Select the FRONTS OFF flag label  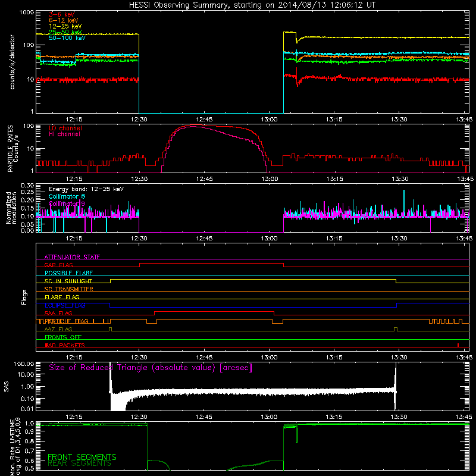pos(63,337)
